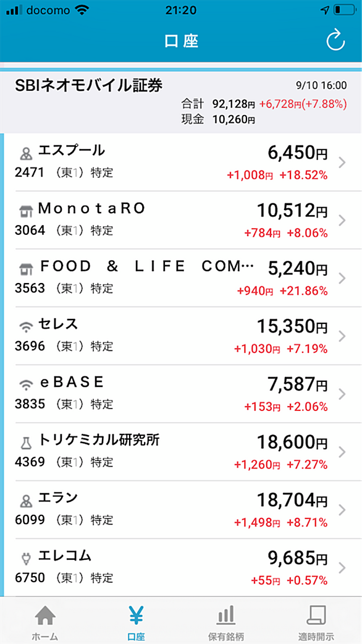Tap the wifi icon beside eBASE
The height and width of the screenshot is (644, 362).
[x=25, y=385]
